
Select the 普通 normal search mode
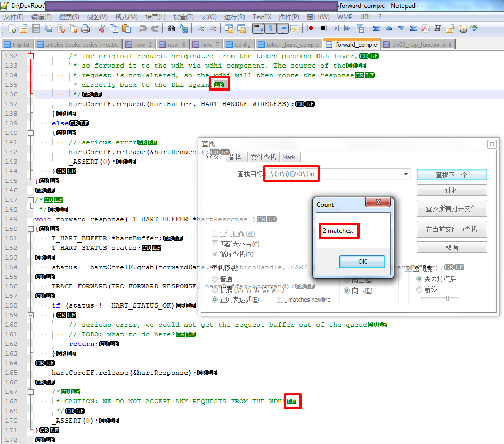pyautogui.click(x=215, y=279)
